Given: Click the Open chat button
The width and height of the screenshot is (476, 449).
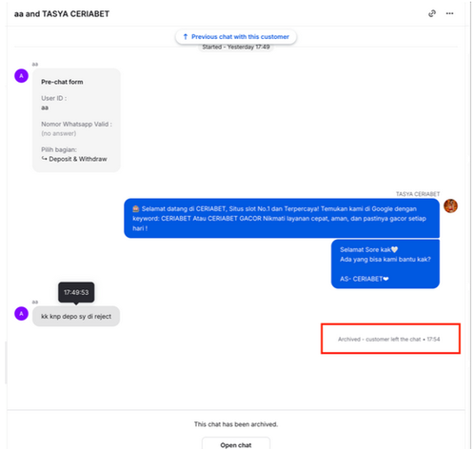Looking at the screenshot, I should click(236, 443).
